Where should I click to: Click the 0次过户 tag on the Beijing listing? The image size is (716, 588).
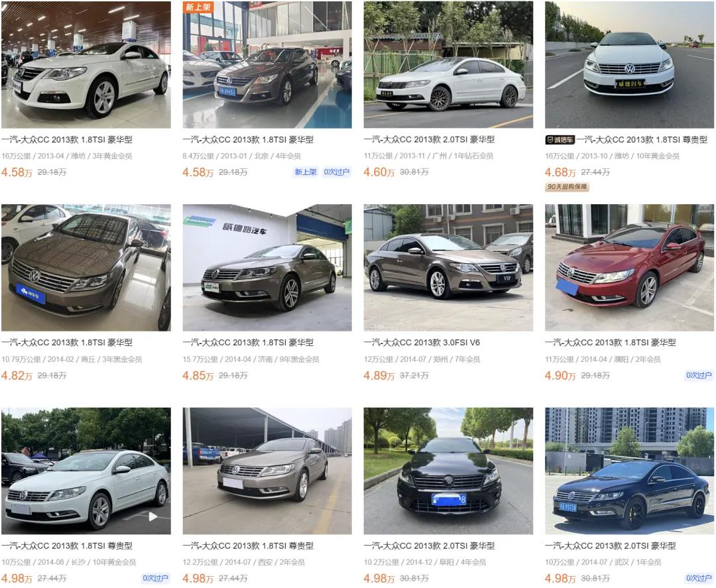[337, 172]
